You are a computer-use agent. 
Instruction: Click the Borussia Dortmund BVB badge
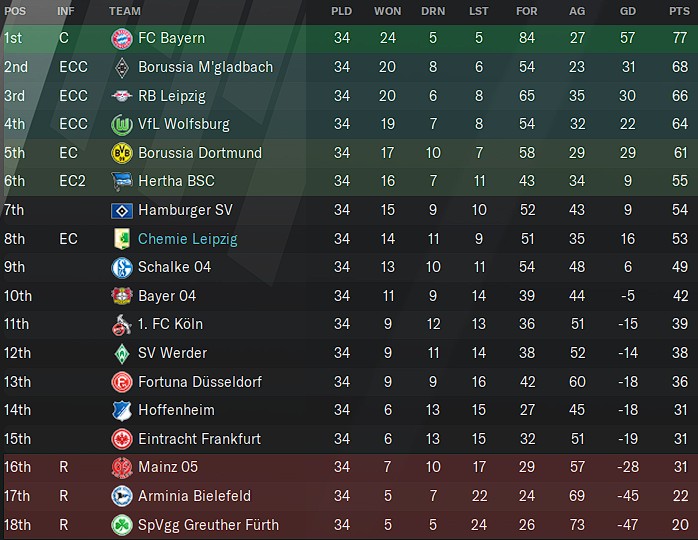pos(122,153)
